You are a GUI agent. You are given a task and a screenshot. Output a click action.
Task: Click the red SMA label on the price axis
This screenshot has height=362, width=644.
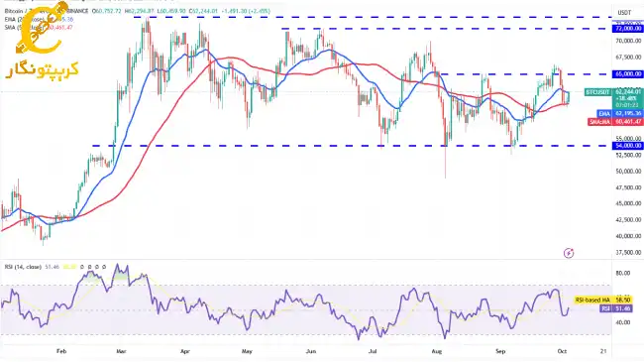pos(599,122)
